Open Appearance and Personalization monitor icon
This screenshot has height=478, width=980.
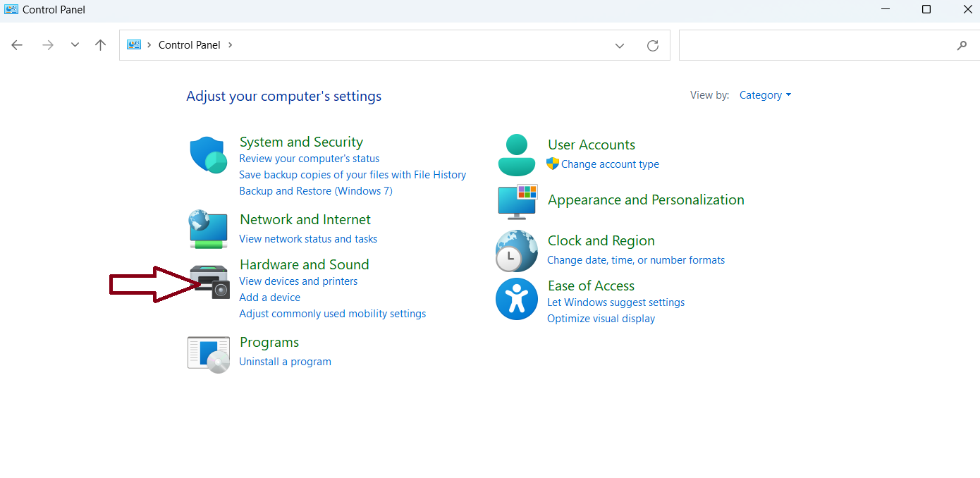[517, 202]
